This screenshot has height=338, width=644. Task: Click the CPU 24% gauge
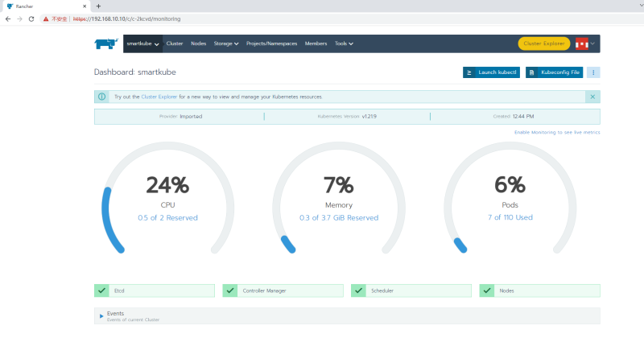(x=167, y=198)
